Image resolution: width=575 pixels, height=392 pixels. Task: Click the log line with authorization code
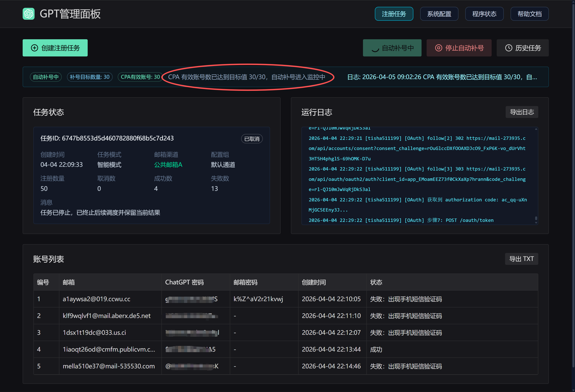coord(418,205)
